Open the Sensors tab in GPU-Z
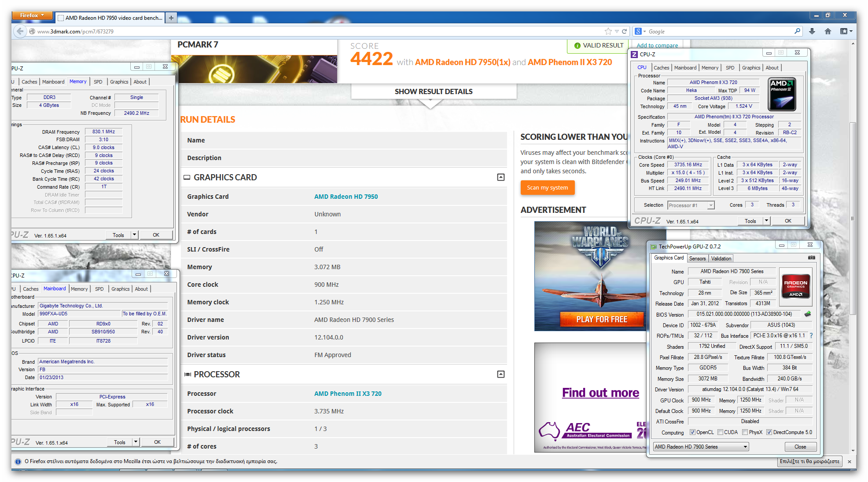This screenshot has width=868, height=482. click(697, 259)
